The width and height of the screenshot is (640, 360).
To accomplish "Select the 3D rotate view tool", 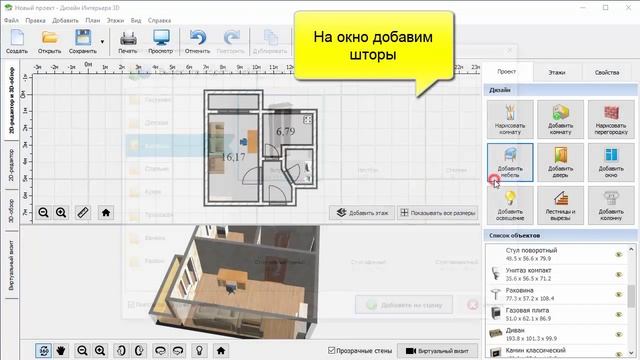I will [43, 351].
